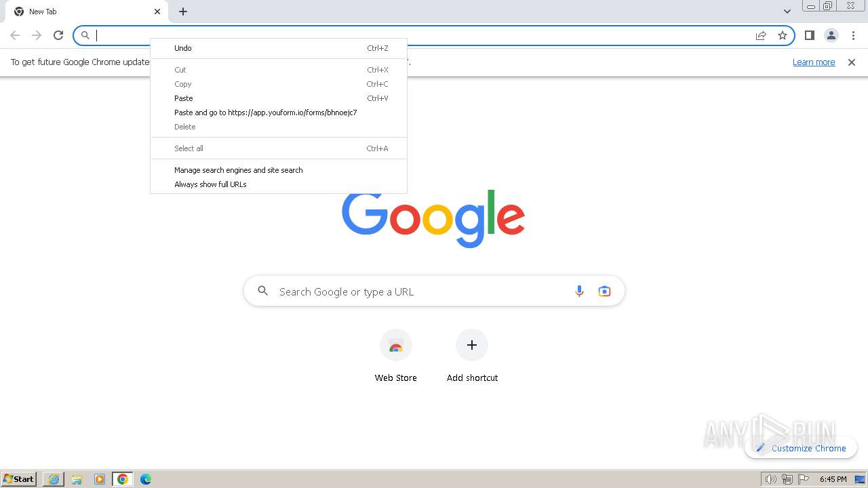Bookmark this tab with the star icon
This screenshot has width=868, height=488.
pos(783,35)
